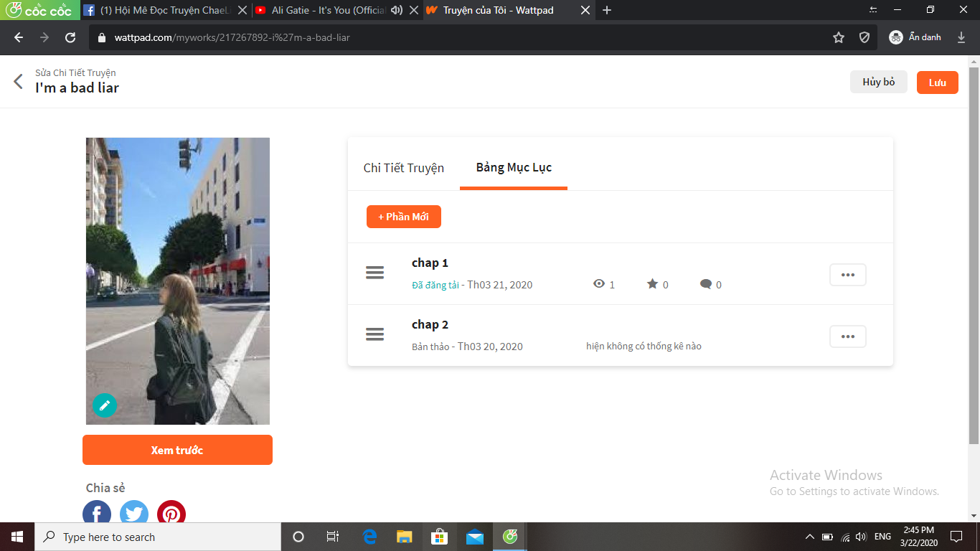Bookmark page with the star icon
This screenshot has width=980, height=551.
tap(838, 38)
